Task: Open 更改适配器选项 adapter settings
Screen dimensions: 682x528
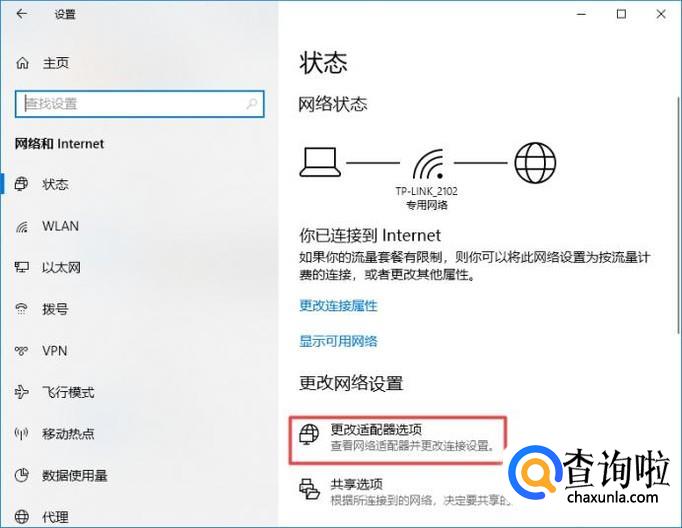Action: click(398, 441)
